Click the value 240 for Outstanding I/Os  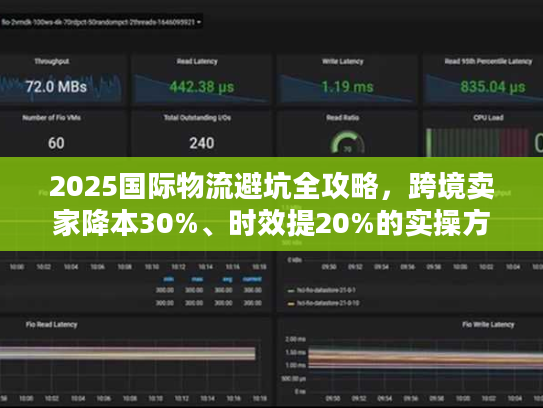pos(202,143)
